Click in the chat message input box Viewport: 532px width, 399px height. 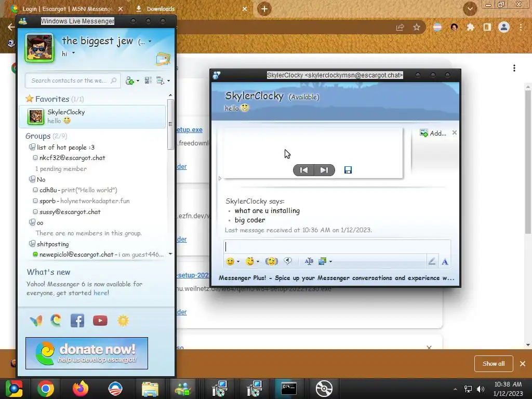337,247
